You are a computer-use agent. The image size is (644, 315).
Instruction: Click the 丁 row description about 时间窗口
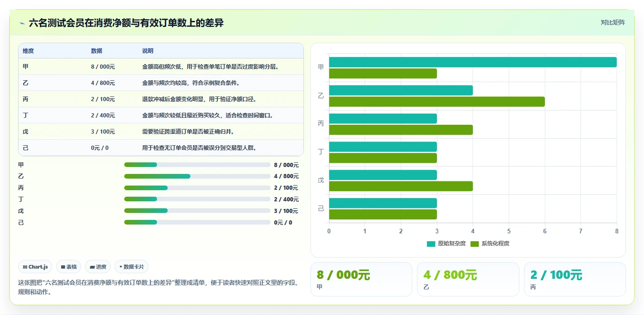click(208, 116)
